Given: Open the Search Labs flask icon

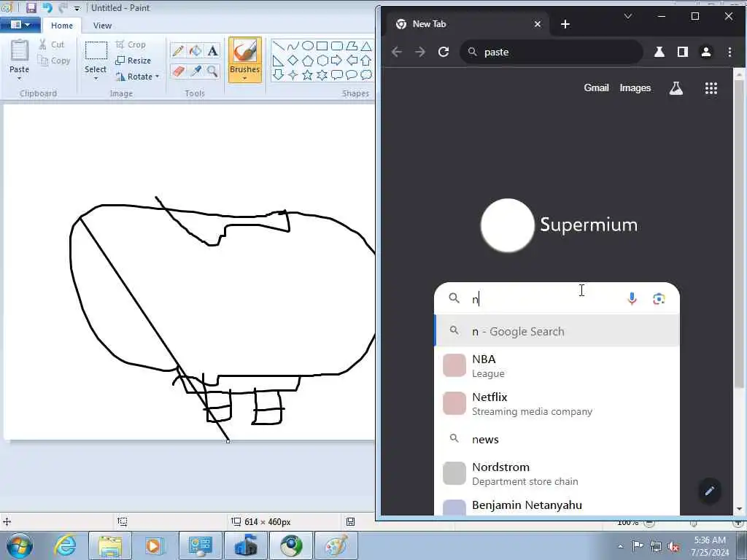Looking at the screenshot, I should [676, 88].
